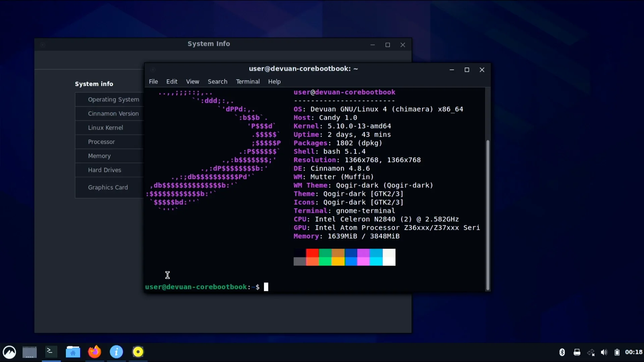The width and height of the screenshot is (644, 362).
Task: Click Graphics Card row in System Info
Action: [110, 187]
